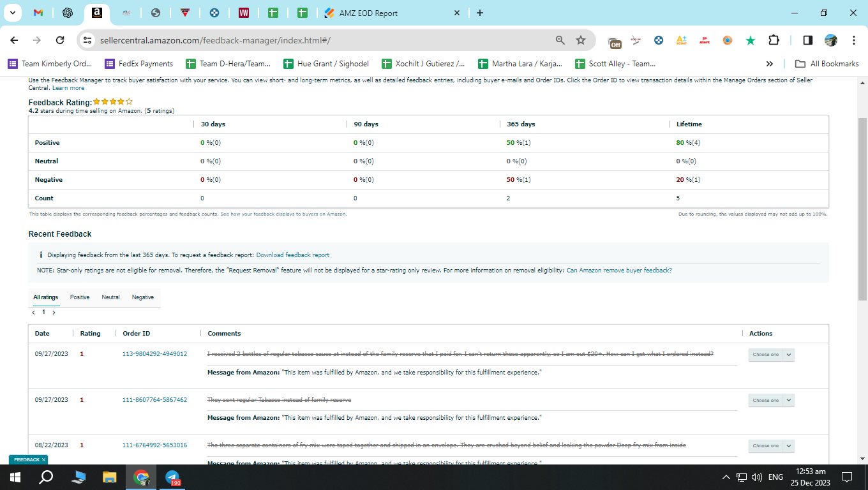Follow the 'Learn more' link
The width and height of the screenshot is (868, 490).
[x=68, y=88]
